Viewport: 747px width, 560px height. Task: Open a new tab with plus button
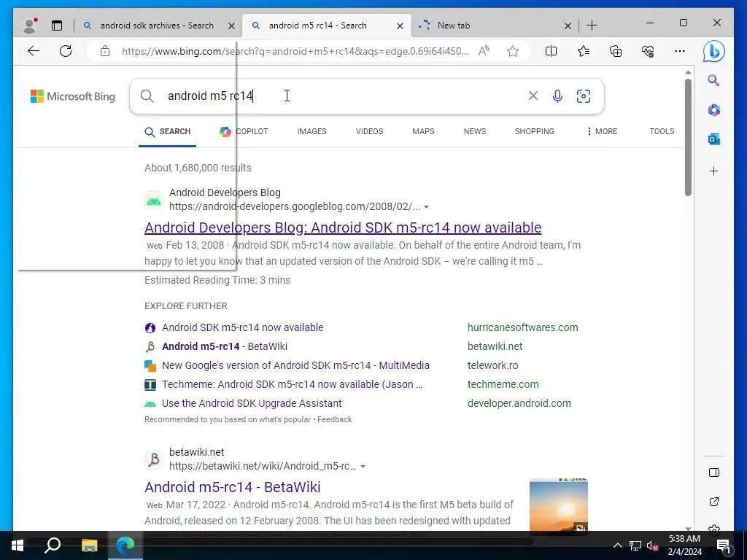tap(592, 26)
